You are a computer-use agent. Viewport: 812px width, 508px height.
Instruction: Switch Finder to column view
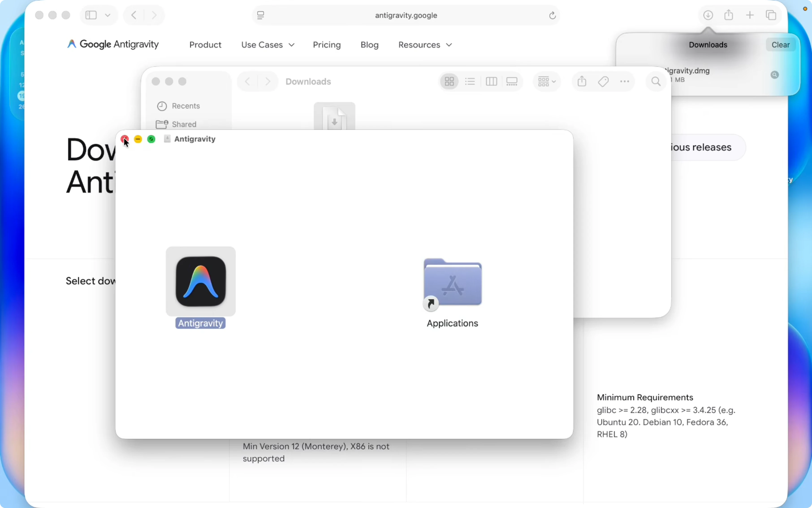491,82
